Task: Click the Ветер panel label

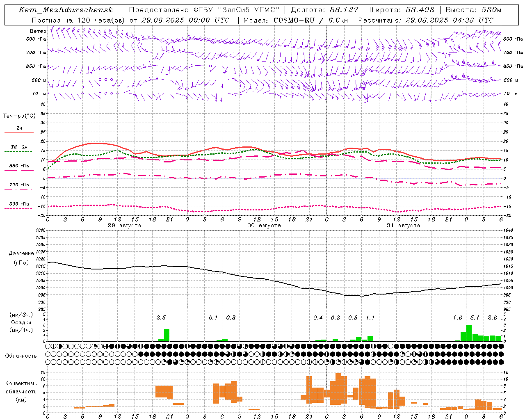Action: [38, 31]
